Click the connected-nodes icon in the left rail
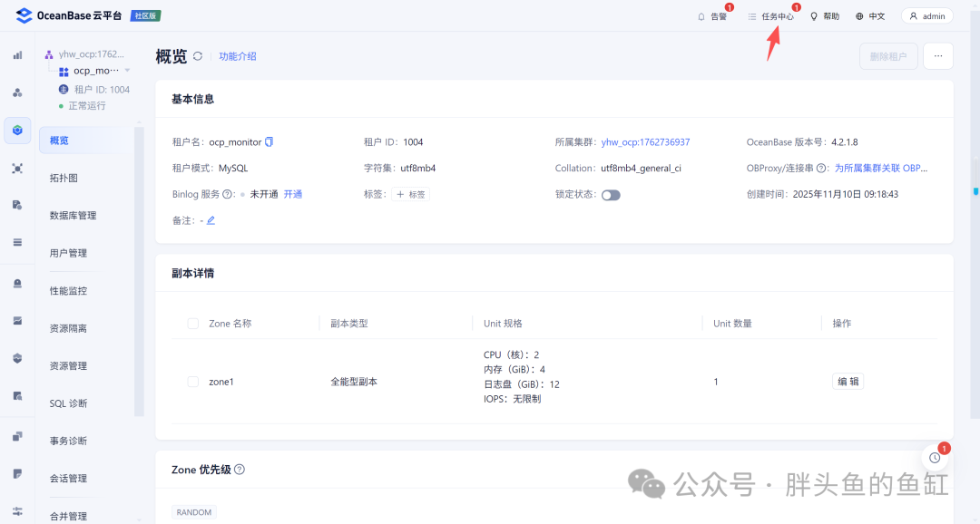Screen dimensions: 980x524 [x=17, y=168]
